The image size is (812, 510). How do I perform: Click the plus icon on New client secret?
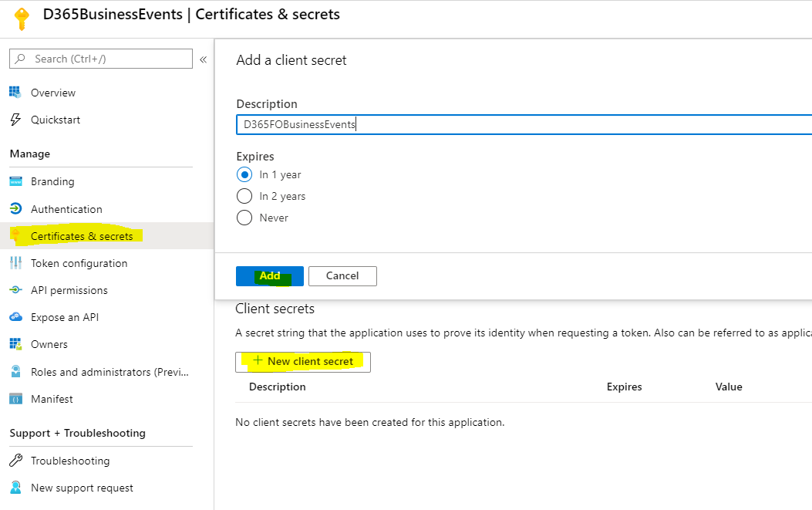(x=258, y=360)
